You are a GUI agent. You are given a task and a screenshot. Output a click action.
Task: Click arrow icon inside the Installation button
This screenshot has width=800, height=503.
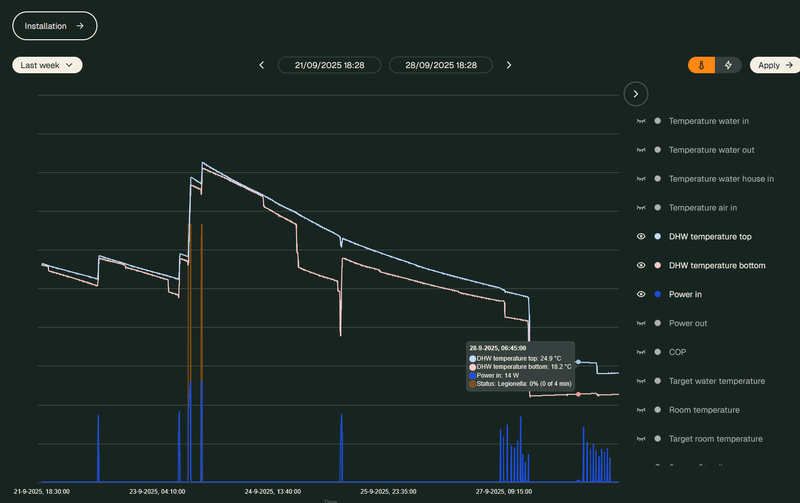[80, 26]
